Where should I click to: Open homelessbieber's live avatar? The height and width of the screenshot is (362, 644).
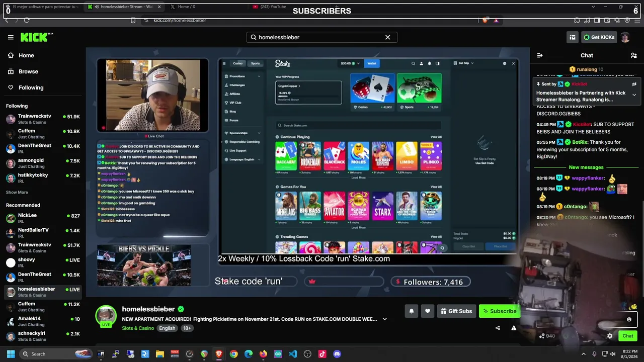click(106, 316)
